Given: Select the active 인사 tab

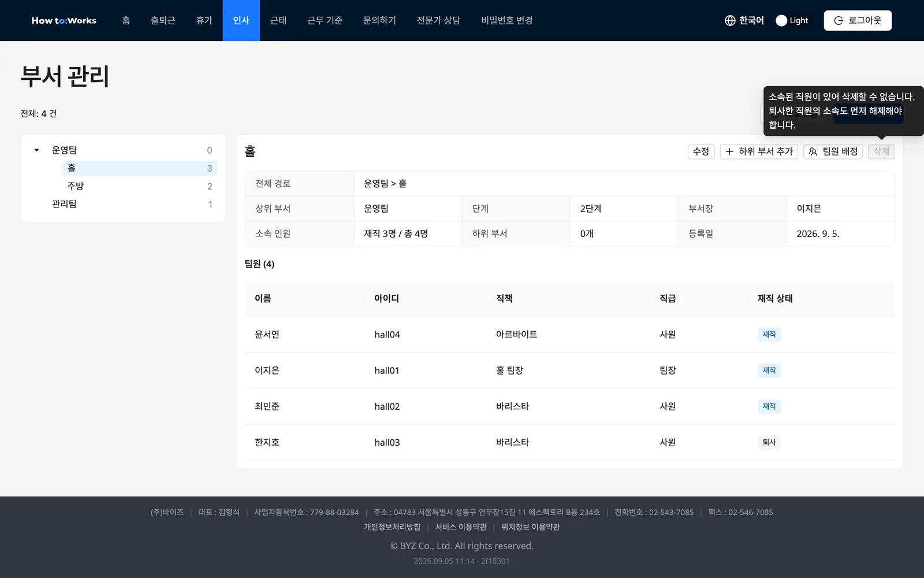Looking at the screenshot, I should 241,21.
